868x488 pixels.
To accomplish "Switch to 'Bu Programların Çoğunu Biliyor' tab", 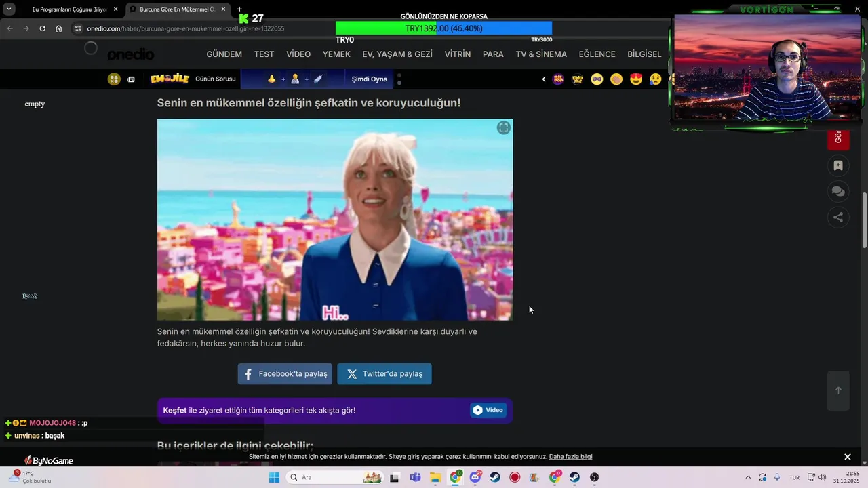I will pyautogui.click(x=70, y=9).
